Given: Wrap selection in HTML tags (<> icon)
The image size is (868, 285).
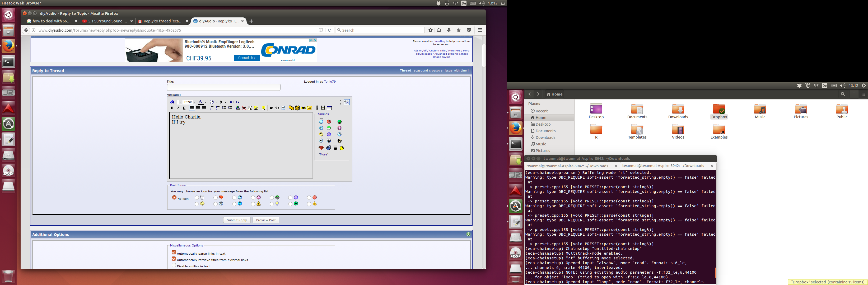Looking at the screenshot, I should click(x=277, y=108).
